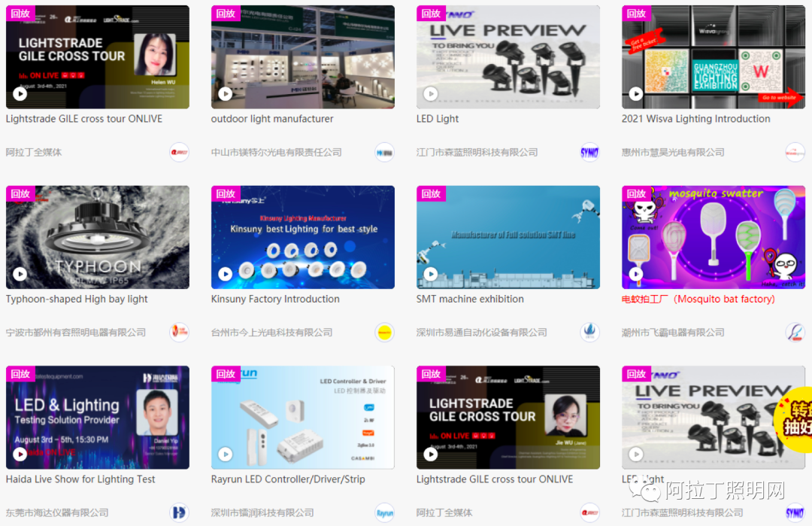This screenshot has width=812, height=526.
Task: Open the Mosquito bat factory company avatar
Action: (795, 332)
